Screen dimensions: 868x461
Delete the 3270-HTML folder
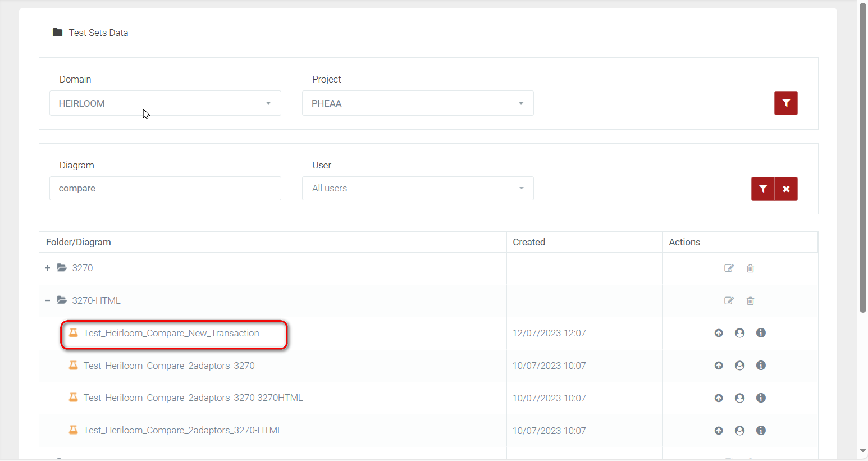(x=750, y=301)
